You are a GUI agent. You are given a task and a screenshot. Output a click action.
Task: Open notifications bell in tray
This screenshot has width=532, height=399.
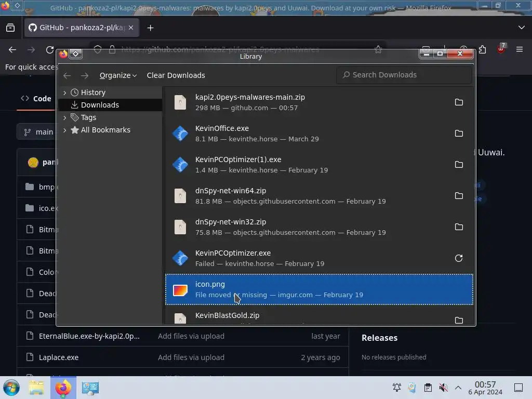396,387
